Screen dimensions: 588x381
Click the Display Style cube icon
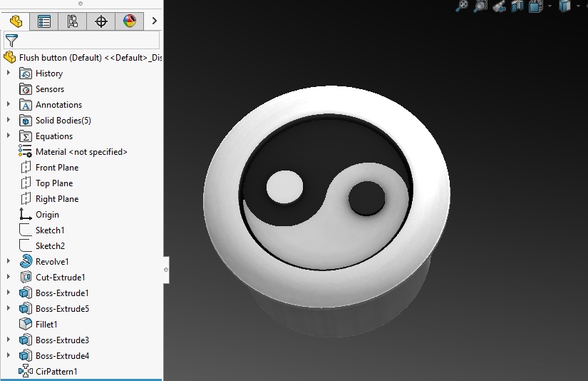coord(564,6)
